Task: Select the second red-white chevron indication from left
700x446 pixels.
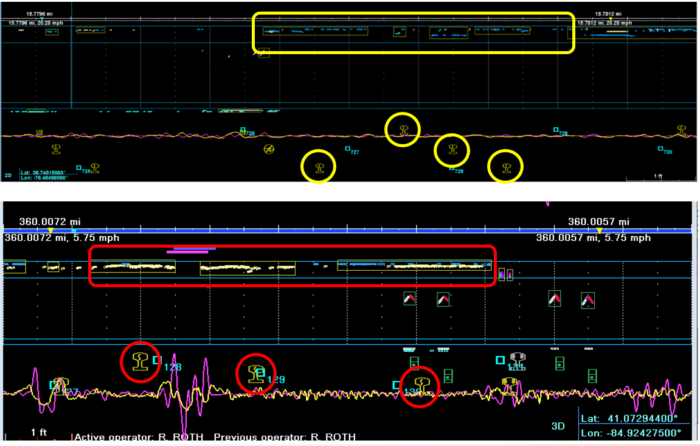Action: pos(443,299)
